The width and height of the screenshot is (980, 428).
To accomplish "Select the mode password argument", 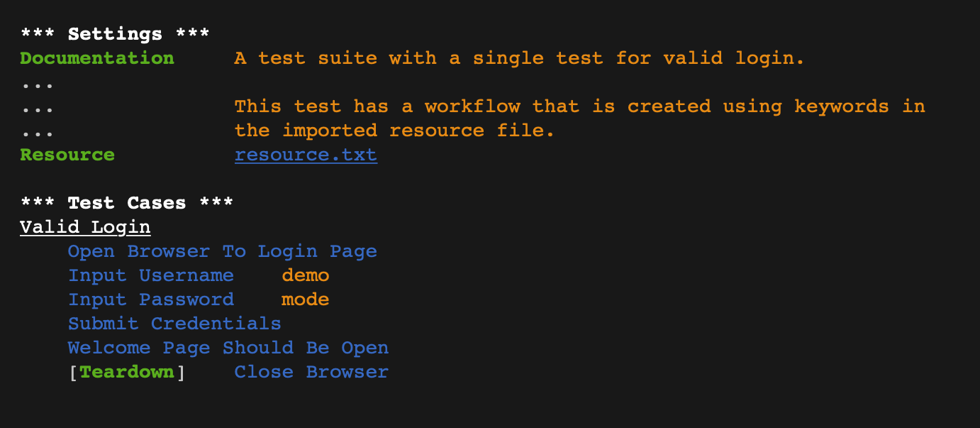I will (x=306, y=300).
